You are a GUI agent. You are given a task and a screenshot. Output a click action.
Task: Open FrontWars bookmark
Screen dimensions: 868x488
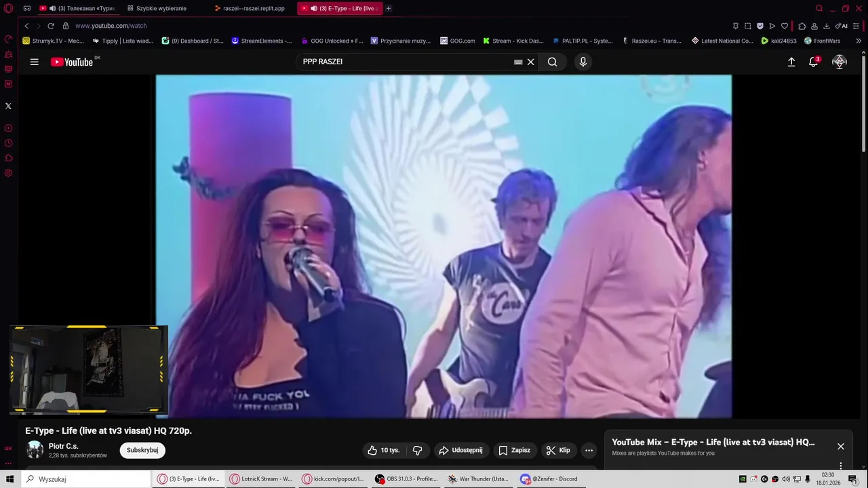tap(822, 41)
